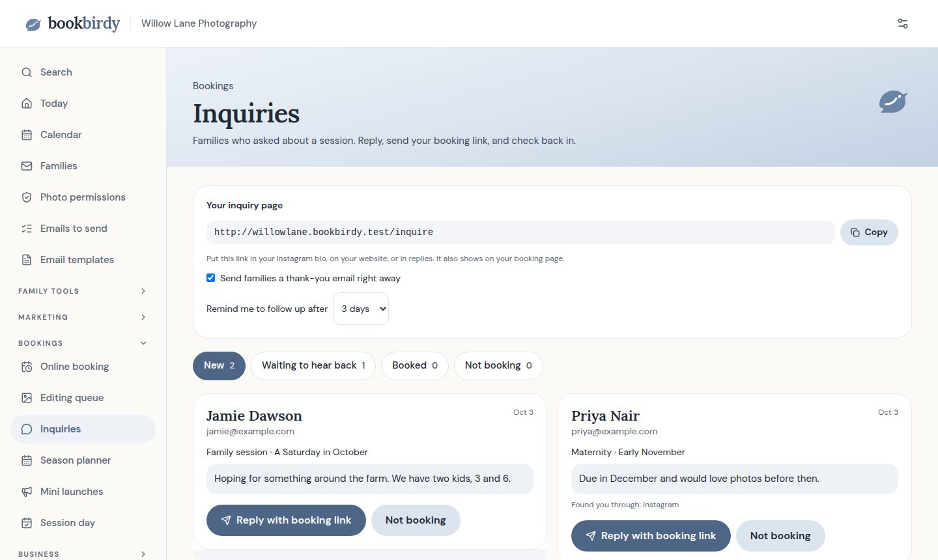Click the Online booking calendar-clock icon
Viewport: 938px width, 560px height.
27,367
